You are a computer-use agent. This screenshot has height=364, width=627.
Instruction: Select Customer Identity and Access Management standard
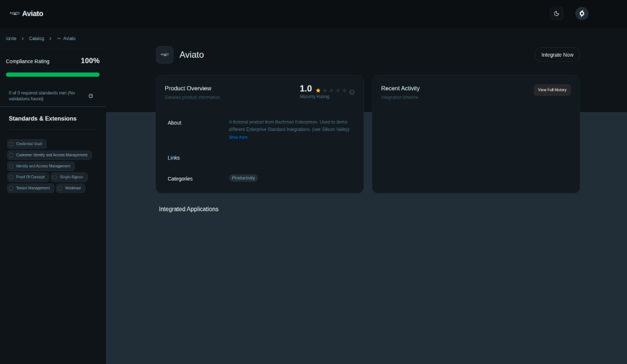tap(50, 155)
